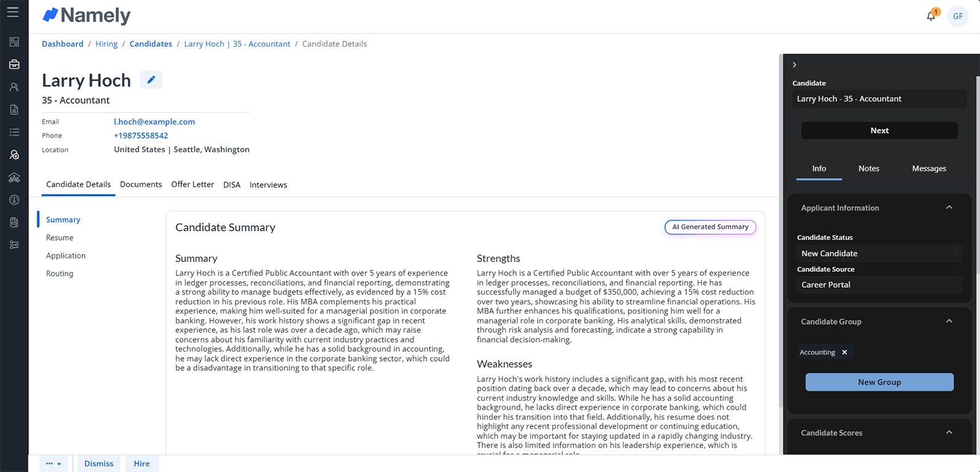Click the gauge icon in sidebar

point(14,200)
